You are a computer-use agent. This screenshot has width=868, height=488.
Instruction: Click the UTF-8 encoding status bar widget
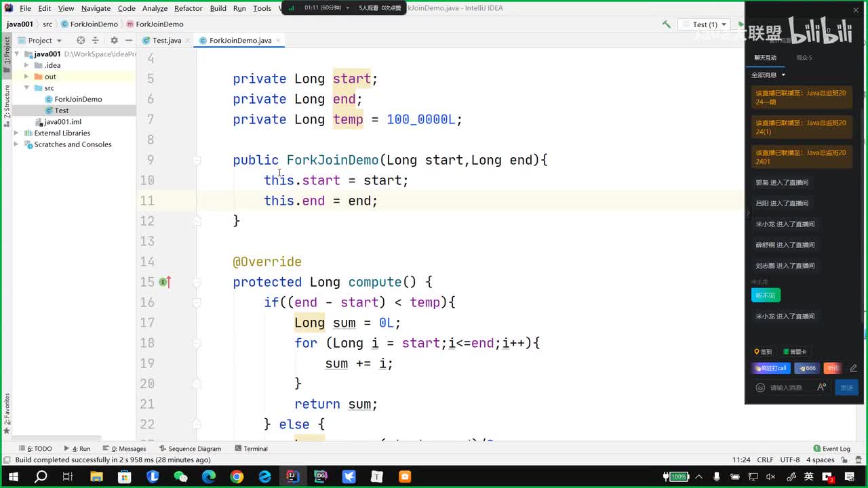tap(790, 460)
